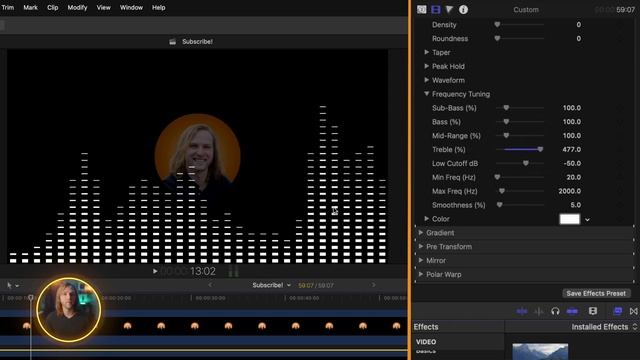This screenshot has height=360, width=640.
Task: Toggle the Effects browser icon
Action: point(618,311)
